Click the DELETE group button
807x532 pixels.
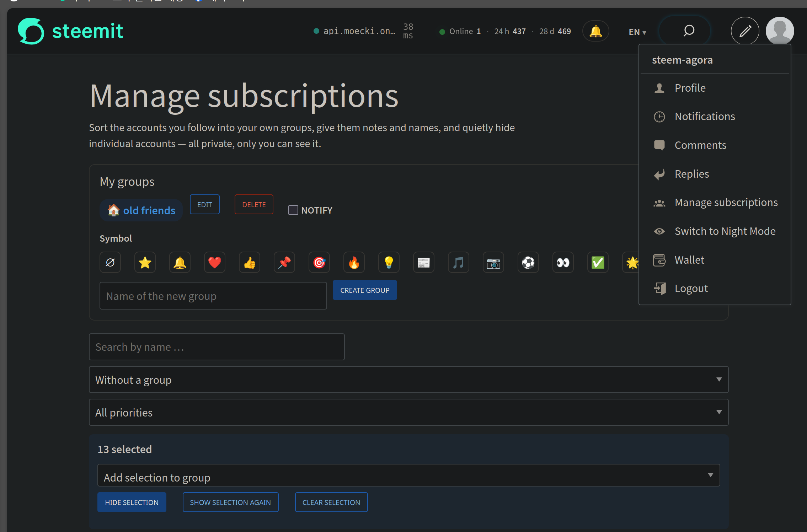[x=254, y=204]
